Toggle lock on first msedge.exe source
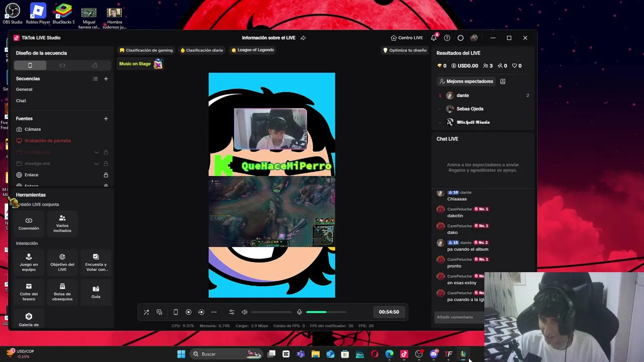Screen dimensions: 644x362 click(106, 152)
